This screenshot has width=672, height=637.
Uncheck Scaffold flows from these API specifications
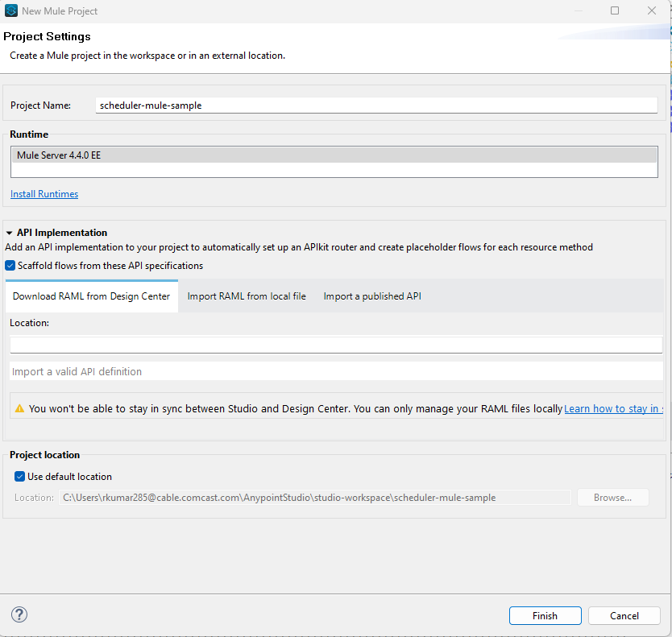pos(10,265)
